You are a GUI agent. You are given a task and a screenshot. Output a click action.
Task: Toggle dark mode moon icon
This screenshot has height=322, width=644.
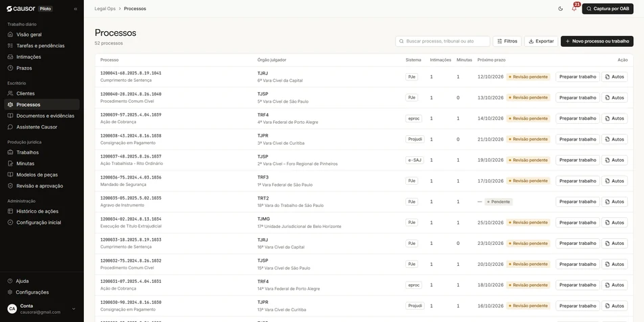tap(561, 9)
